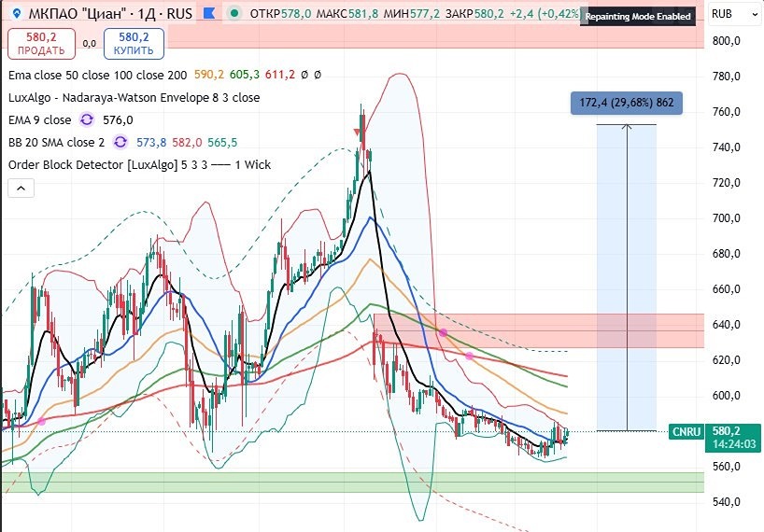Click the BB value 573,8

click(x=151, y=142)
